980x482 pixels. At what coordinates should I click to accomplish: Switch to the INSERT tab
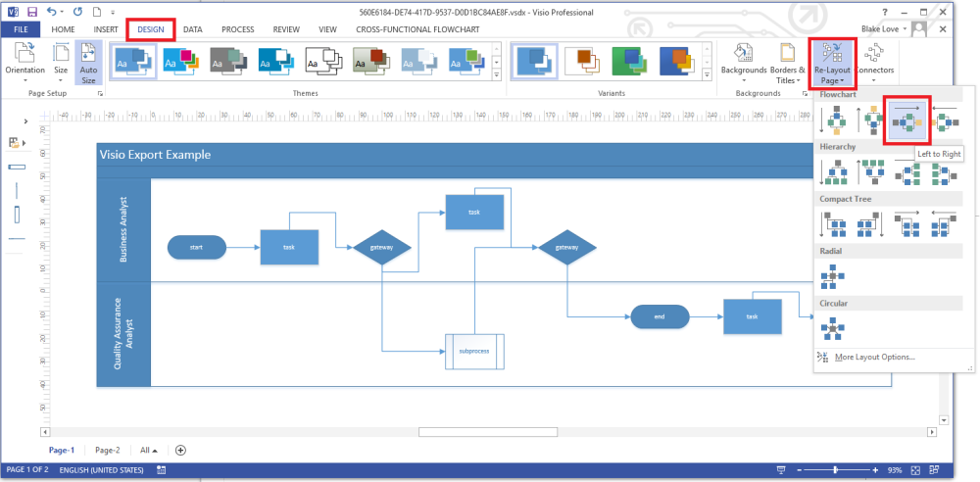tap(106, 29)
